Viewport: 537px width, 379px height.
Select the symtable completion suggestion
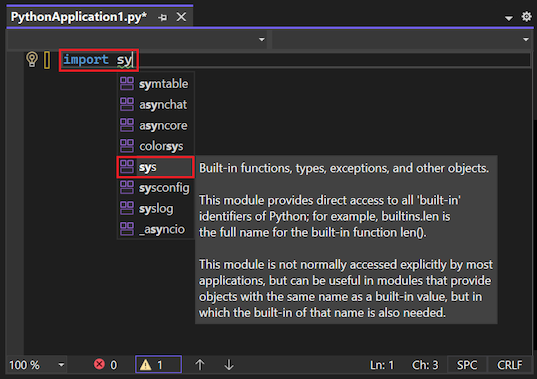tap(156, 84)
